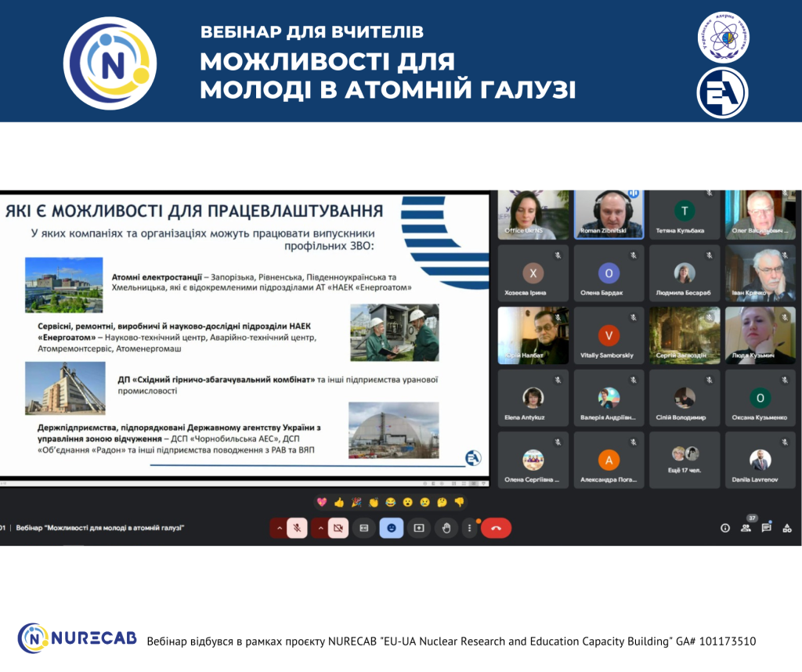Expand video settings arrow beside camera
Image resolution: width=802 pixels, height=672 pixels.
point(319,528)
